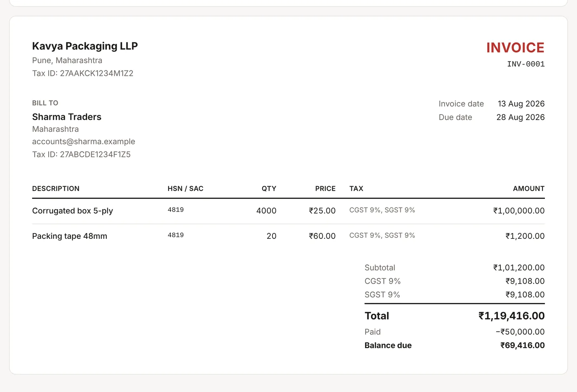Select the item Corrugated box 5-ply
577x392 pixels.
pyautogui.click(x=73, y=211)
